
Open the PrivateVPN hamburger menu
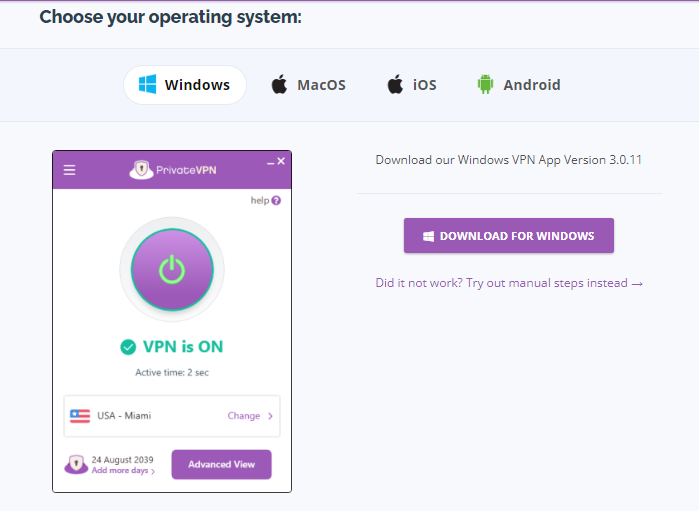(x=69, y=170)
